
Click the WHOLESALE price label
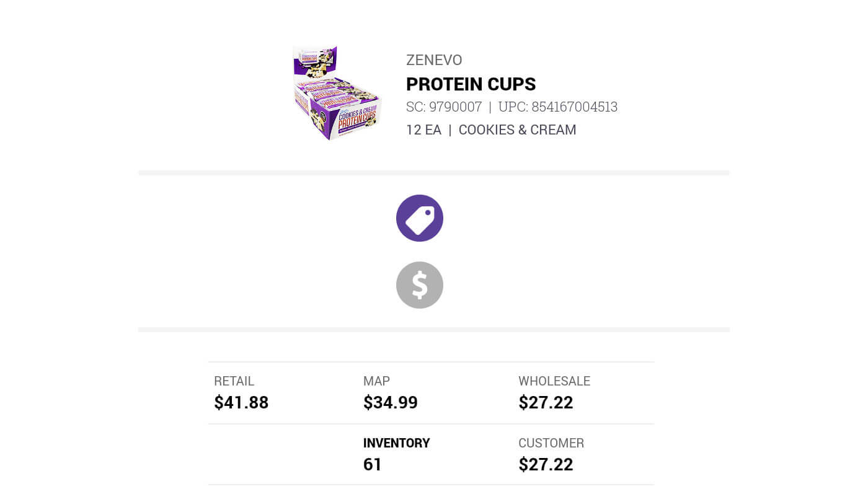[554, 381]
